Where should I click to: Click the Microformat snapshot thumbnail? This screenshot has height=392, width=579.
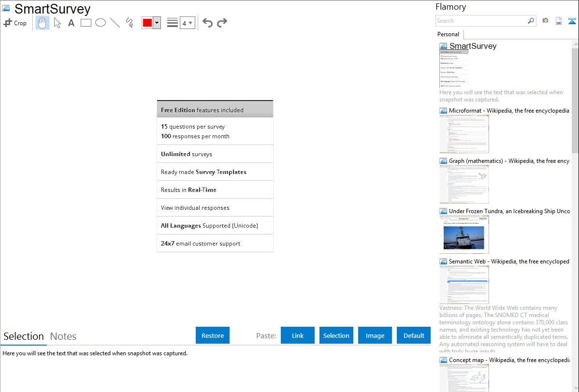click(464, 134)
